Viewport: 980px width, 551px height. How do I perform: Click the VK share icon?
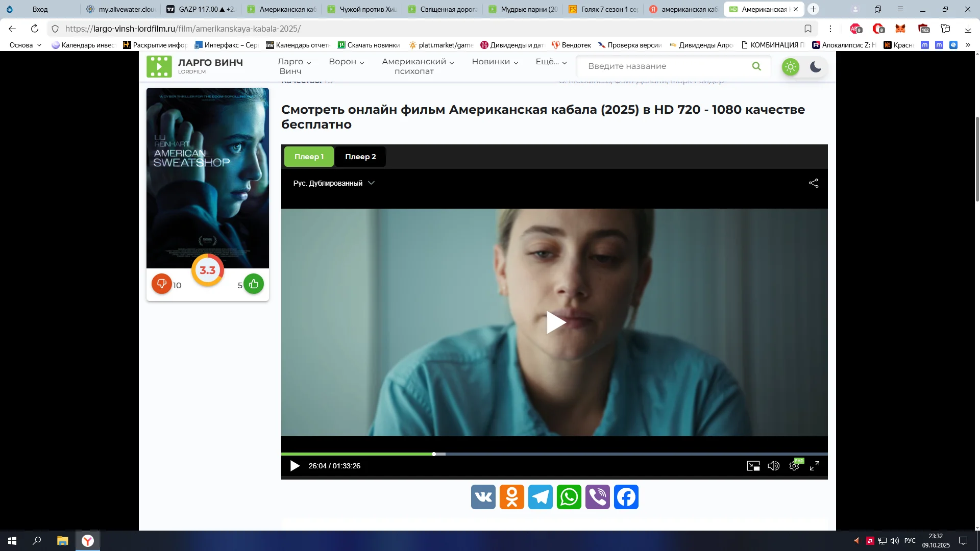[483, 497]
